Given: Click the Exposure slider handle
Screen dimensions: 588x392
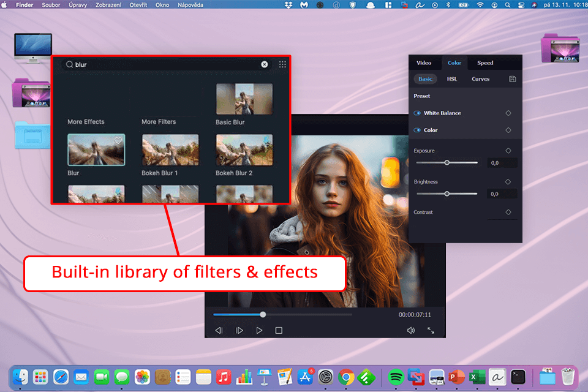Looking at the screenshot, I should 447,163.
